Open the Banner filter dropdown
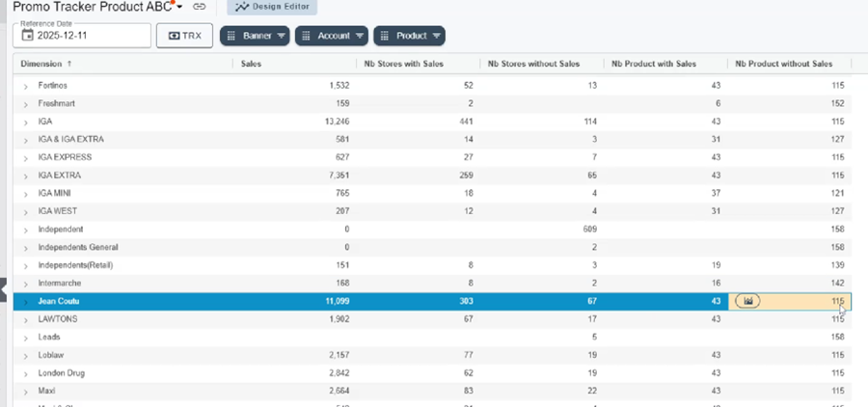This screenshot has height=407, width=868. [255, 36]
